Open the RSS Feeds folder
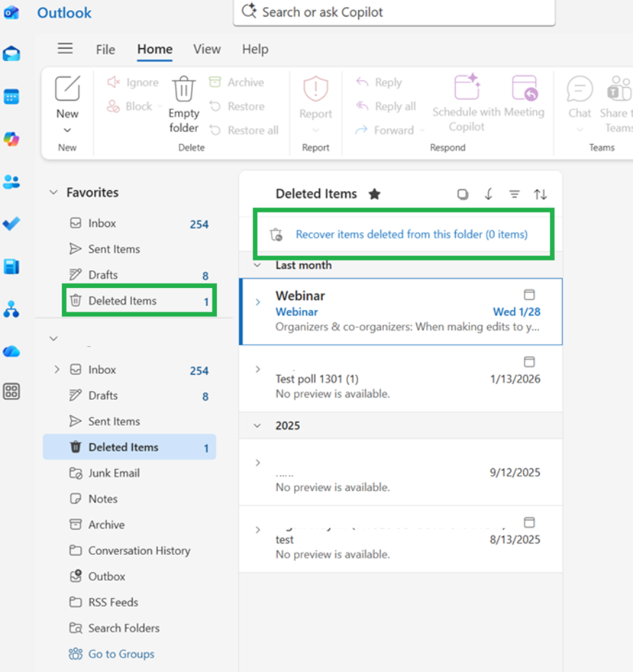The height and width of the screenshot is (672, 633). (129, 602)
